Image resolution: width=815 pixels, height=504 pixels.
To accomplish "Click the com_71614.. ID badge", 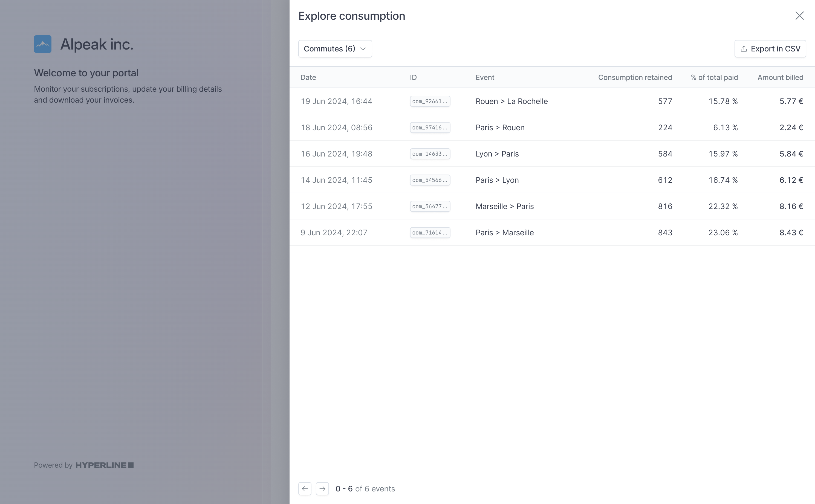I will click(430, 233).
